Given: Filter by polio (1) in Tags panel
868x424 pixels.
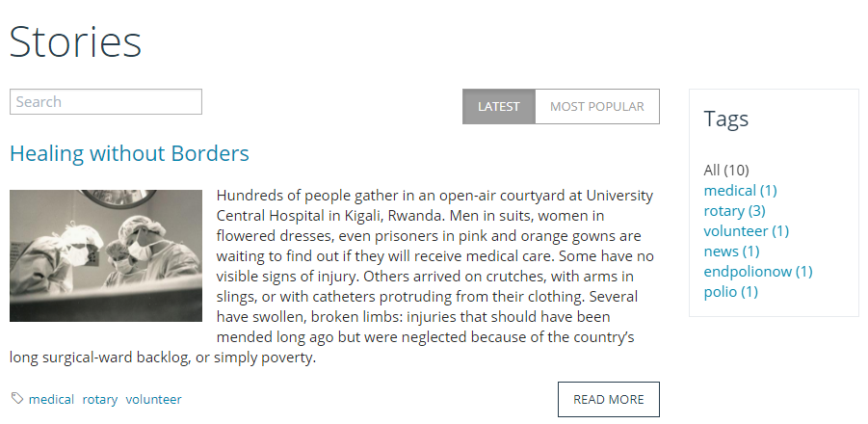Looking at the screenshot, I should click(730, 292).
